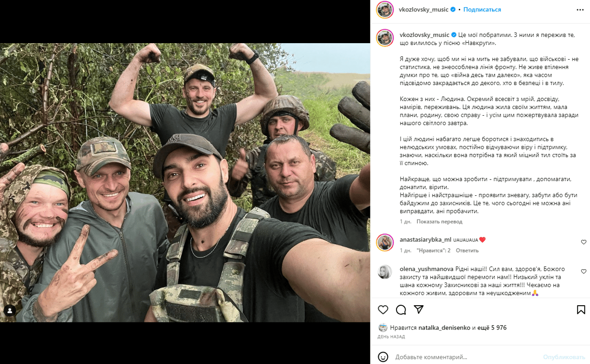The height and width of the screenshot is (364, 590).
Task: Like olena_yushmanova's comment
Action: tap(584, 272)
